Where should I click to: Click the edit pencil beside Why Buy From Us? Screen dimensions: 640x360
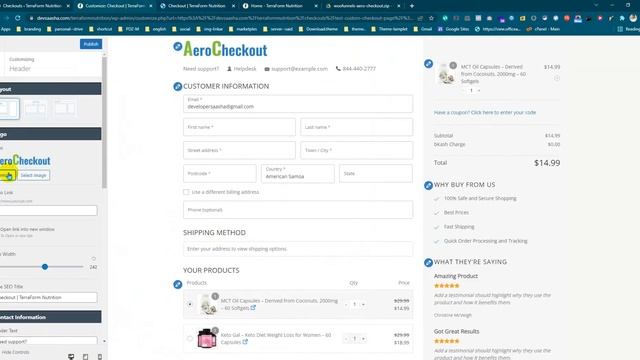click(428, 186)
